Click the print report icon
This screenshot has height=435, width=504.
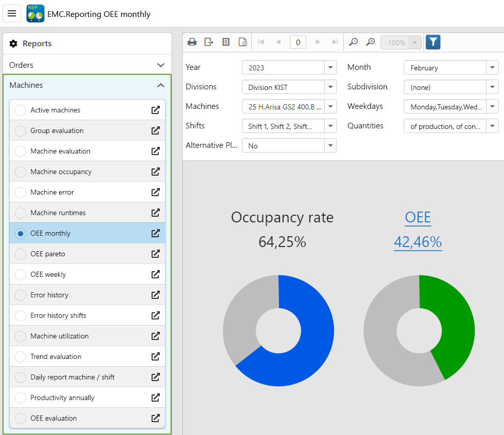click(x=192, y=42)
